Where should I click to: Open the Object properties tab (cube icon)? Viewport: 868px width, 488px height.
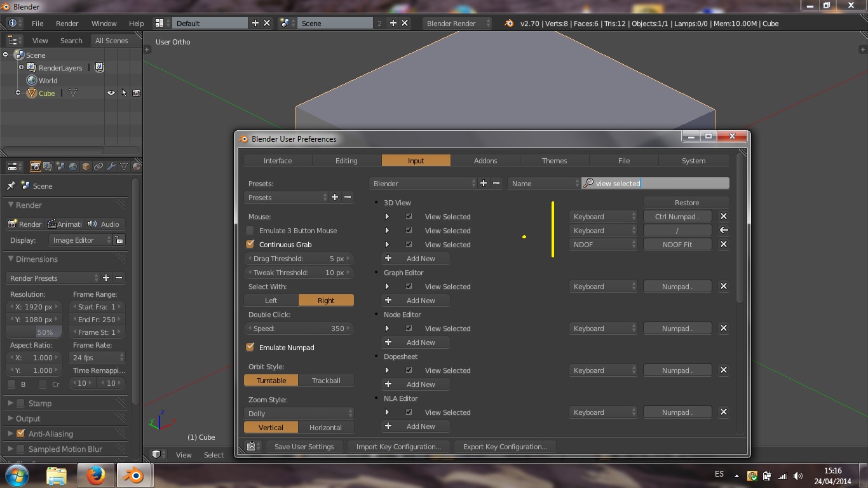[86, 166]
